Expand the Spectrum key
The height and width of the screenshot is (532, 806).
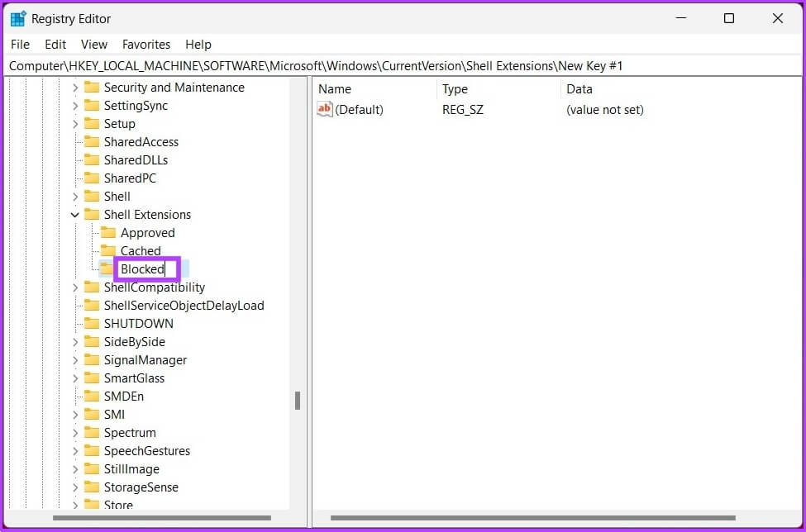[x=75, y=434]
